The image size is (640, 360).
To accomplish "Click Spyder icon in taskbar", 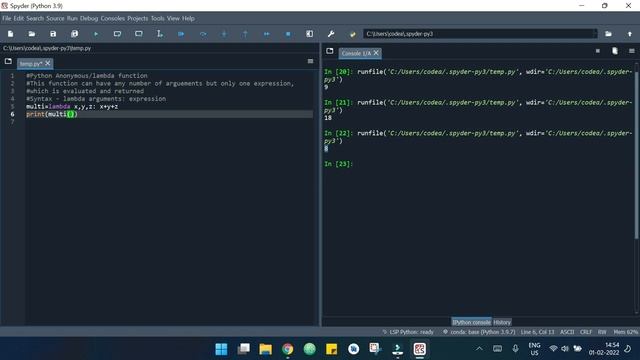I will [420, 349].
